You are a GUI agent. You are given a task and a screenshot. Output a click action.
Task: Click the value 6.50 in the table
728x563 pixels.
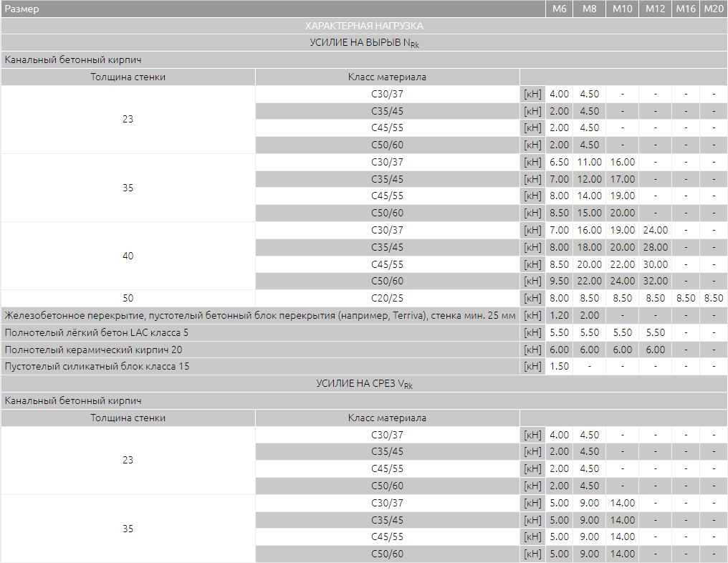point(559,162)
